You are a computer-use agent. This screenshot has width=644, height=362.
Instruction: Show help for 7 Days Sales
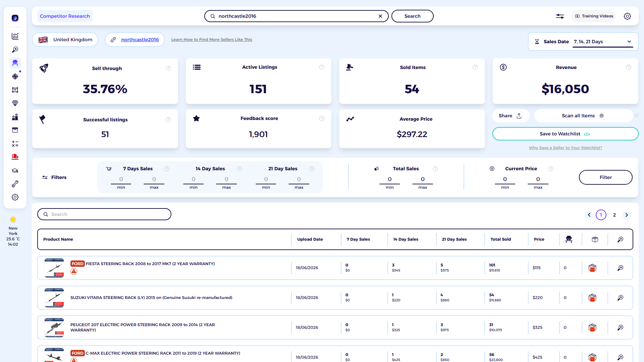[x=167, y=169]
